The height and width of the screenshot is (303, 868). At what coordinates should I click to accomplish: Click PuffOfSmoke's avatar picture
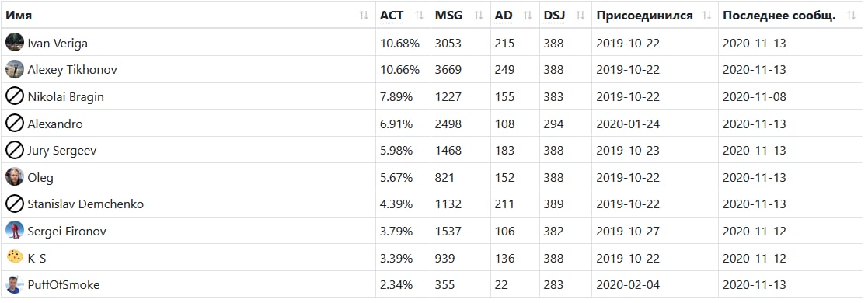click(x=15, y=284)
